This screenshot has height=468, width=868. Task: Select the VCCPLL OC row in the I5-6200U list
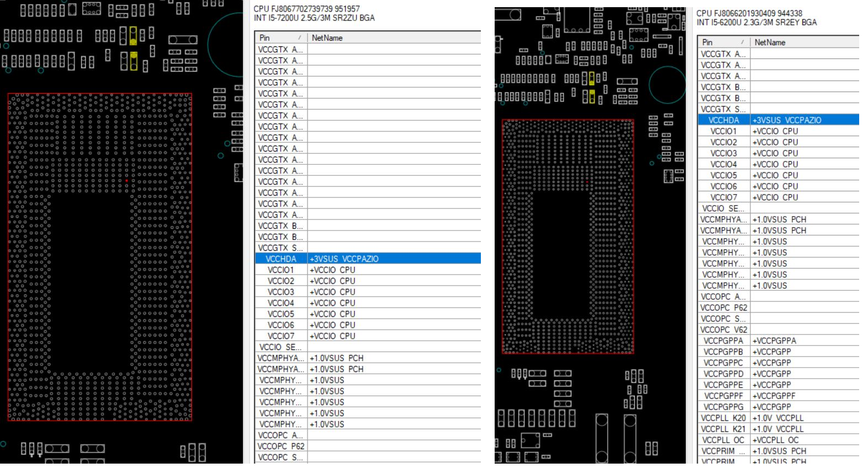coord(723,440)
